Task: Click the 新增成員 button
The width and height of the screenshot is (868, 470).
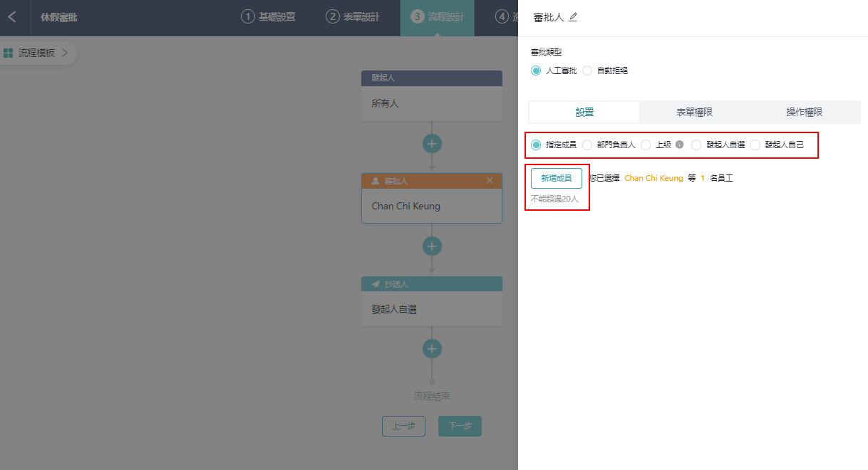Action: pyautogui.click(x=556, y=178)
